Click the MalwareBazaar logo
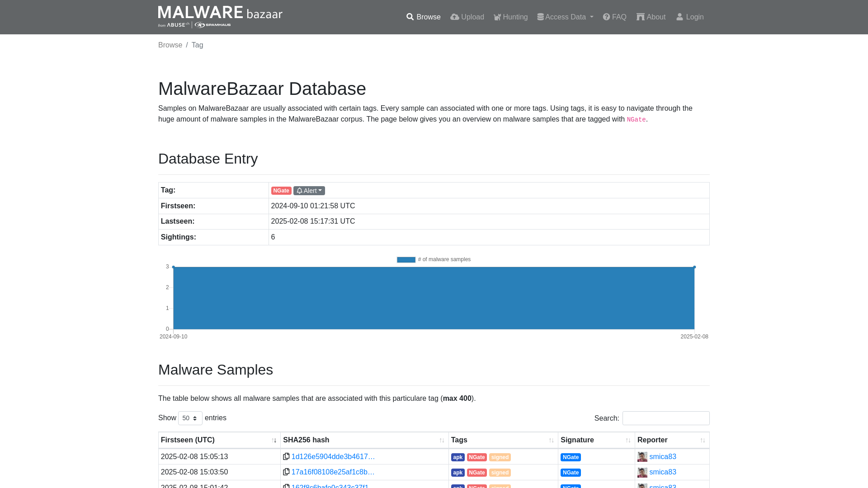 click(x=220, y=17)
